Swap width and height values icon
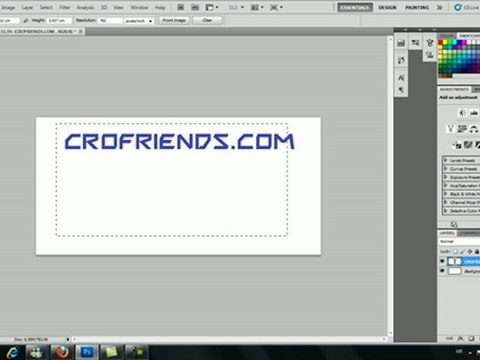This screenshot has height=360, width=480. 26,20
